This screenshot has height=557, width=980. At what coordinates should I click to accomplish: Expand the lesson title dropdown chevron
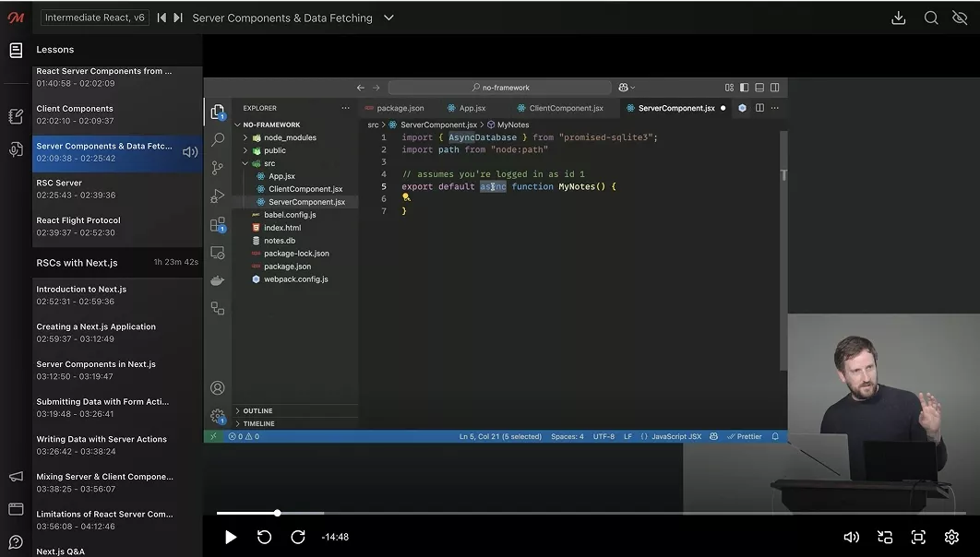[x=388, y=18]
